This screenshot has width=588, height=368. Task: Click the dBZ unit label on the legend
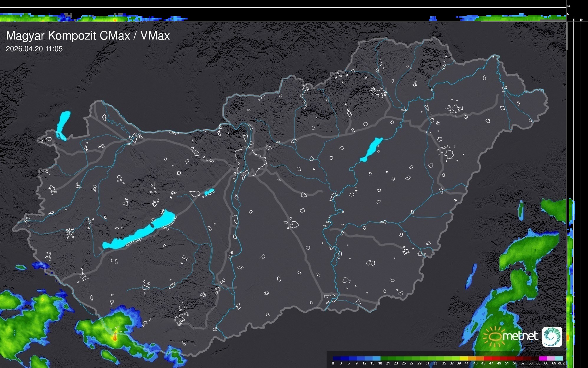561,363
